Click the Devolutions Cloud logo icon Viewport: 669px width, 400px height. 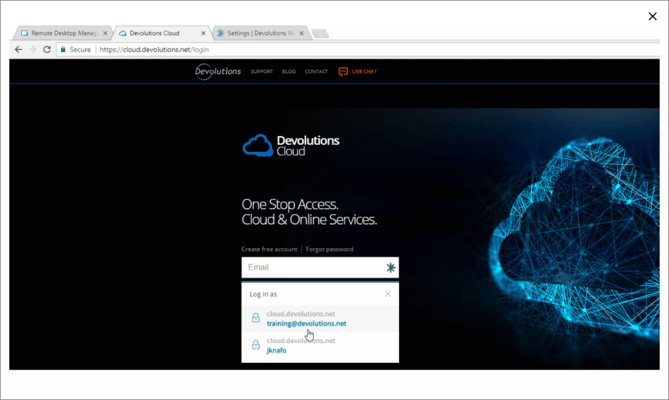pos(258,145)
